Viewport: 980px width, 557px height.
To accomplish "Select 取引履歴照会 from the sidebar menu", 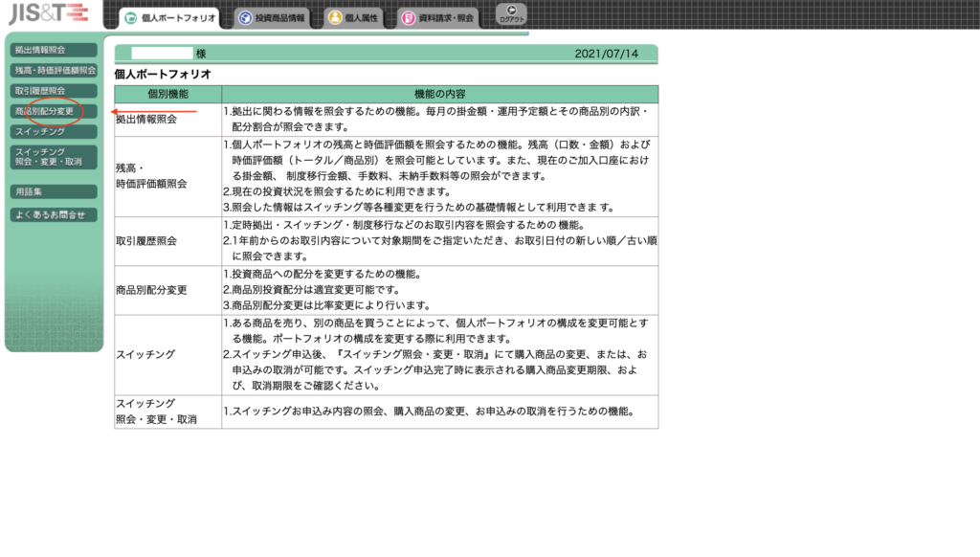I will tap(54, 91).
